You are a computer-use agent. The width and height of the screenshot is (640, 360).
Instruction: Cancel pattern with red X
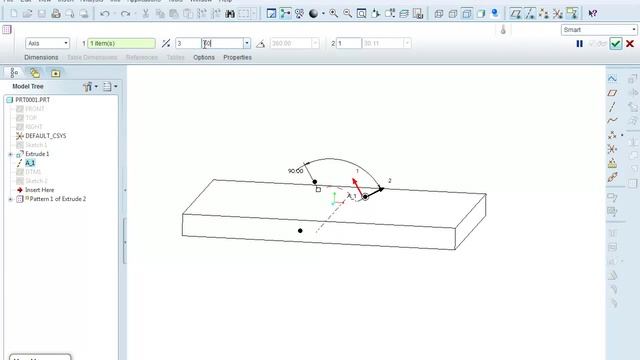click(x=630, y=43)
